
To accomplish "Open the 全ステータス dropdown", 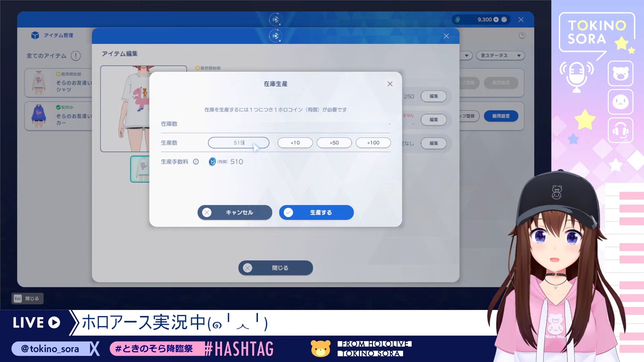I will coord(500,56).
